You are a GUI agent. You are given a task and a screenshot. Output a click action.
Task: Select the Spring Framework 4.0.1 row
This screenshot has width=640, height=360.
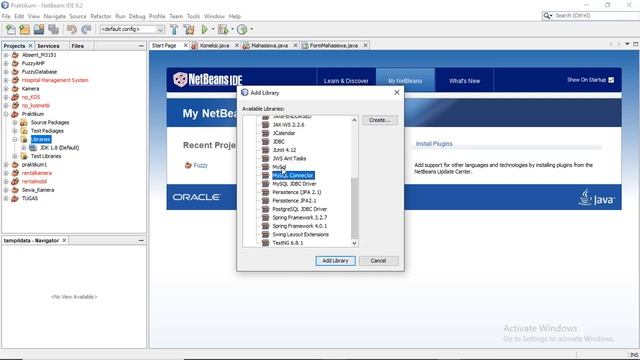(300, 226)
